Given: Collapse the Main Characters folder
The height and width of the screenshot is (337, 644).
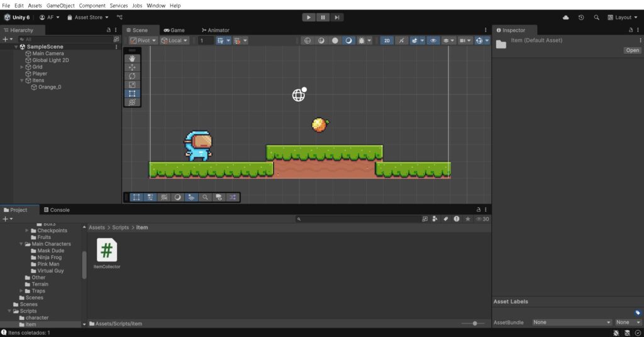Looking at the screenshot, I should [x=21, y=244].
